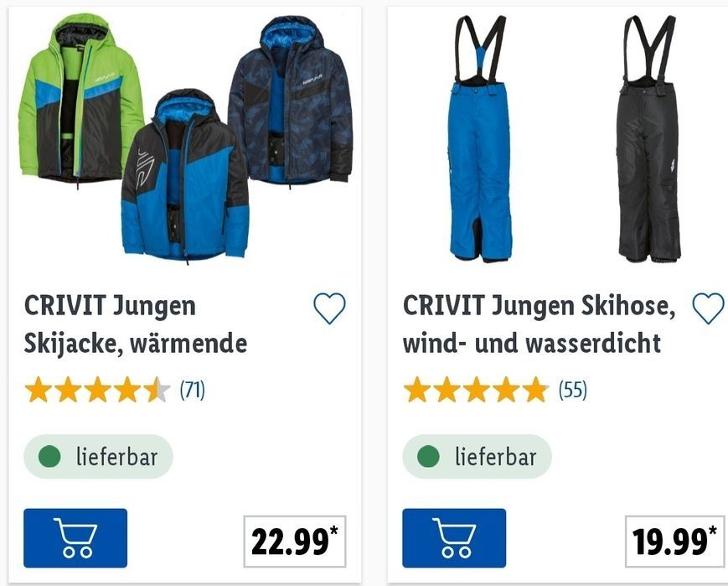Open the CRIVIT Jungen Skihose product title

[539, 324]
